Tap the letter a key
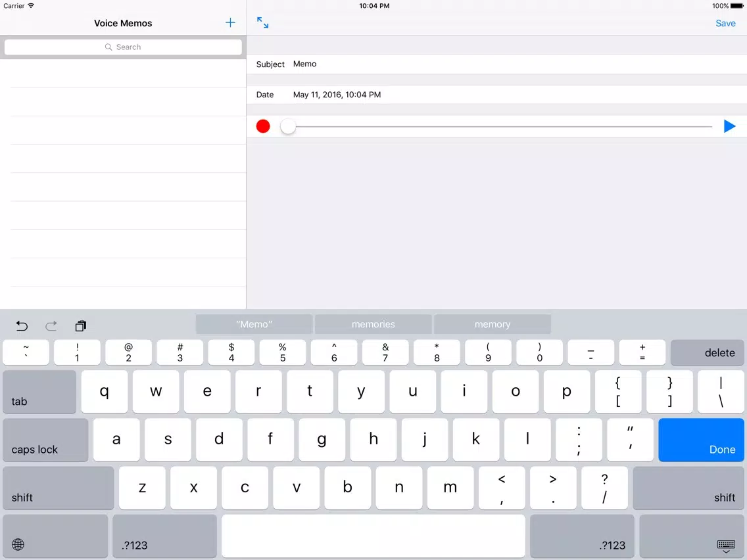The height and width of the screenshot is (560, 747). point(116,440)
